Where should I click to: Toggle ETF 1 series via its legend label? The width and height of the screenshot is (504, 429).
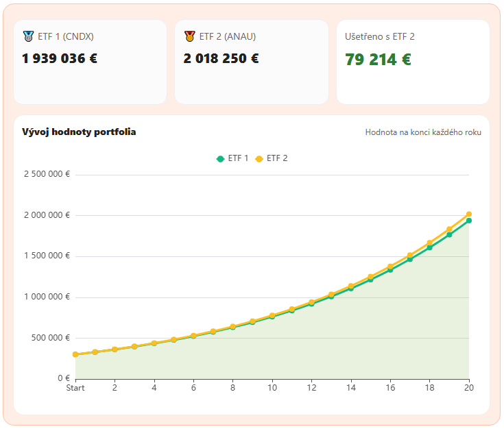point(238,158)
